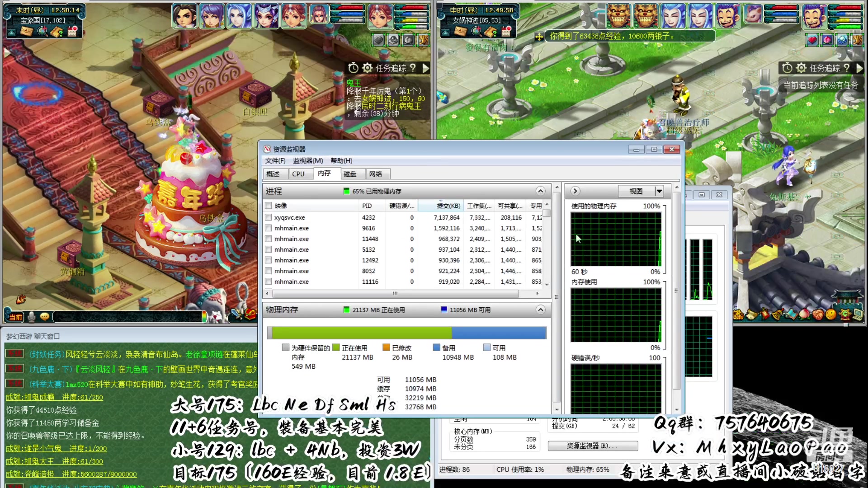Toggle the 映像 select-all header checkbox
This screenshot has width=868, height=488.
[x=269, y=206]
